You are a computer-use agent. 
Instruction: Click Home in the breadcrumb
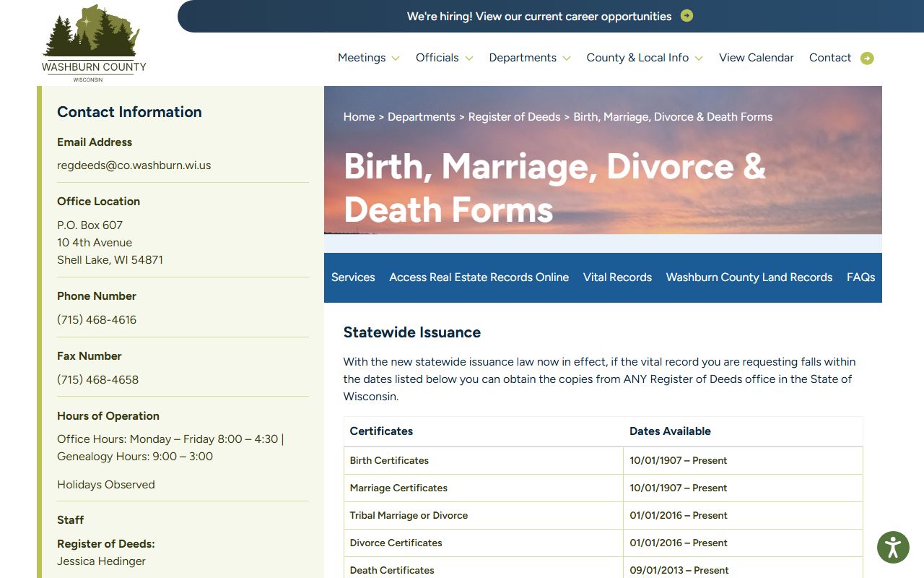pyautogui.click(x=359, y=117)
